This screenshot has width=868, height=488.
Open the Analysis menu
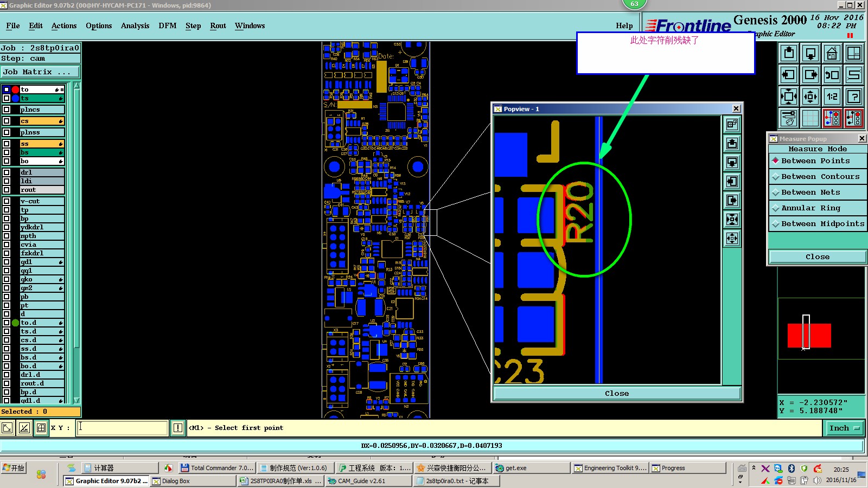click(135, 26)
